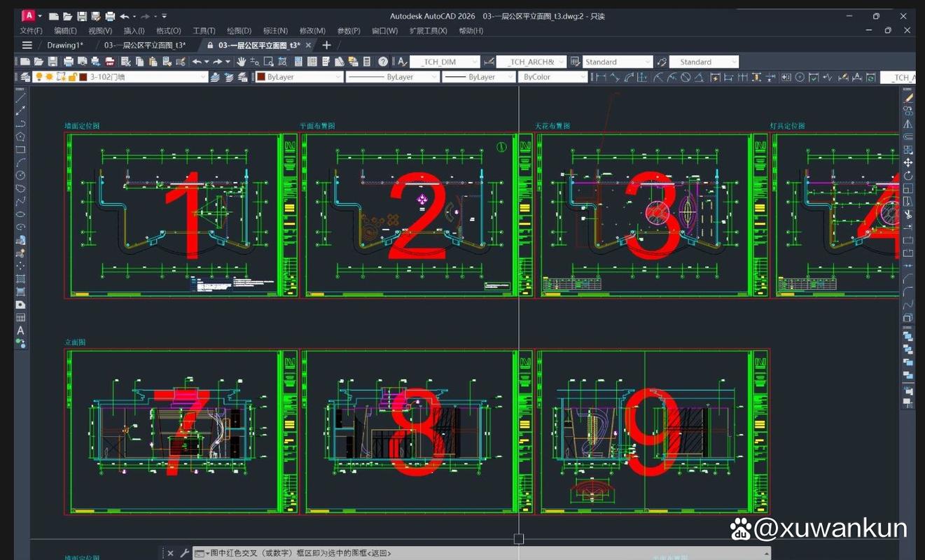Viewport: 925px width, 560px height.
Task: Toggle the layer freeze sun icon
Action: pos(50,77)
